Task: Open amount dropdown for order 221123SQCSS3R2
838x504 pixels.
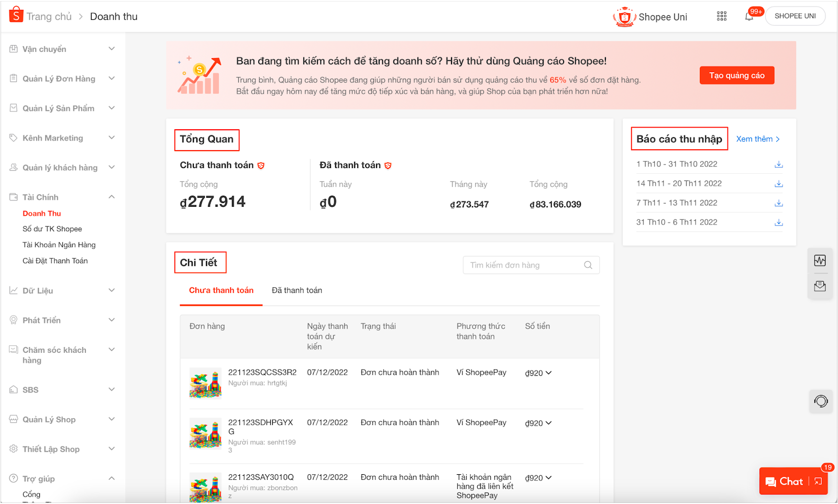Action: click(x=548, y=373)
